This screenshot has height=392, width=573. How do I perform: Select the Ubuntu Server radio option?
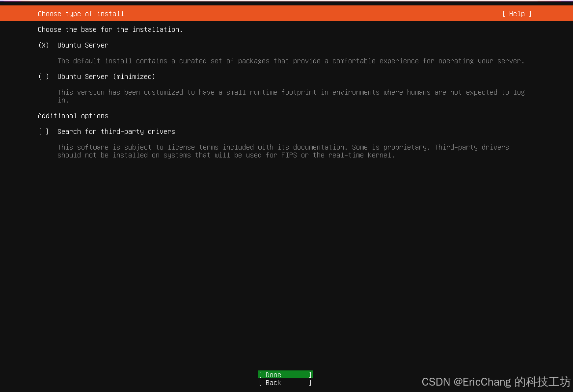[74, 45]
